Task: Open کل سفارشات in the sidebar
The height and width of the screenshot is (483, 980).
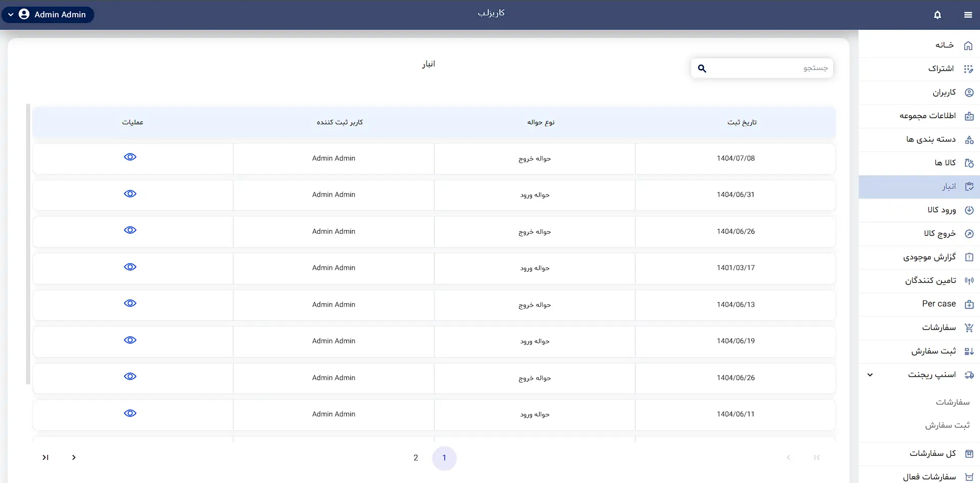Action: pos(919,454)
